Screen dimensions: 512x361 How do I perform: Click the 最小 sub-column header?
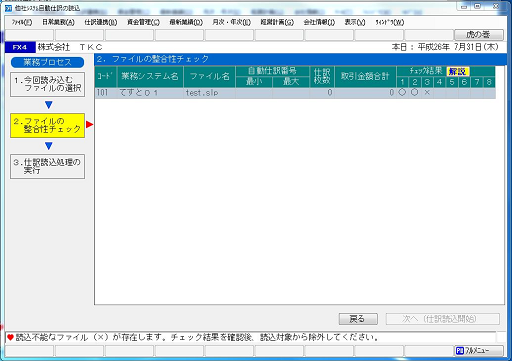[254, 82]
